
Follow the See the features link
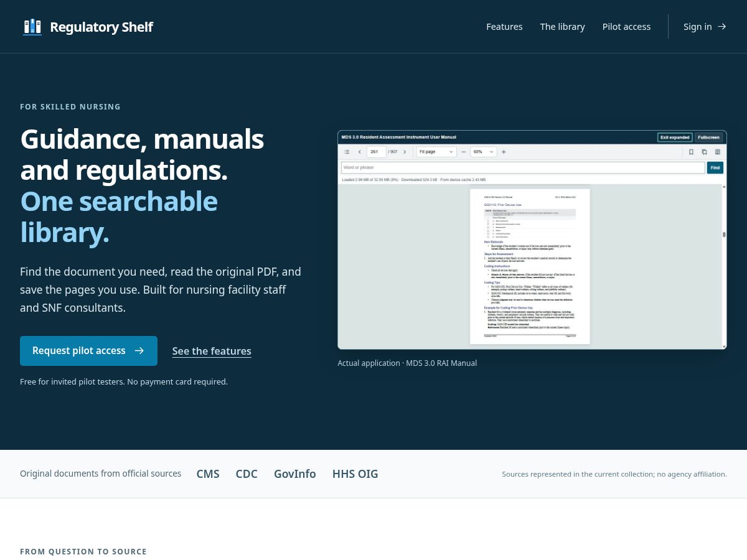coord(212,351)
